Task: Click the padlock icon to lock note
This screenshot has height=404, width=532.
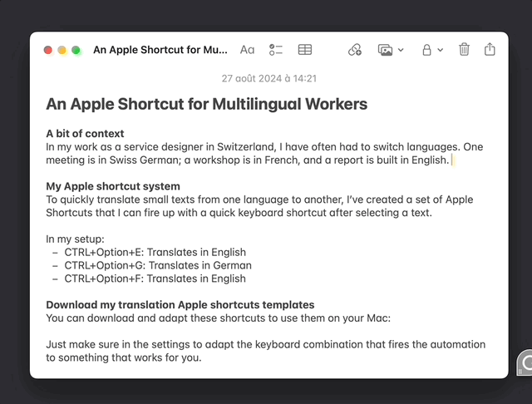Action: click(x=426, y=50)
